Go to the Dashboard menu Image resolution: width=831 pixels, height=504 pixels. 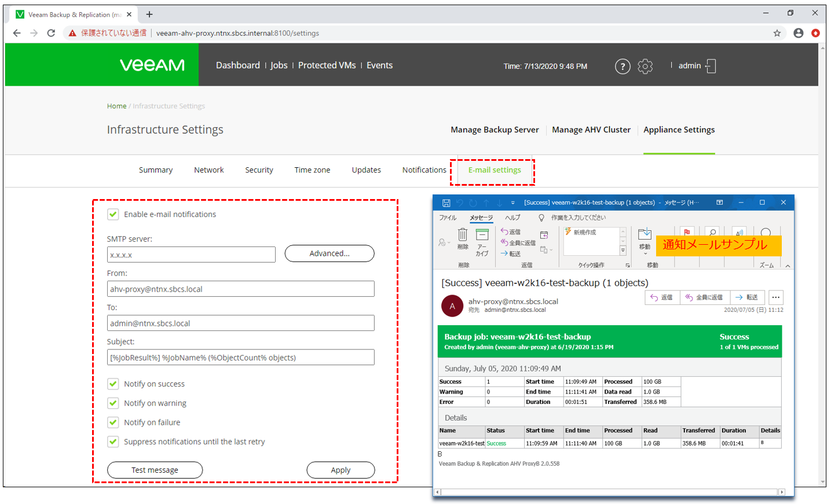238,65
